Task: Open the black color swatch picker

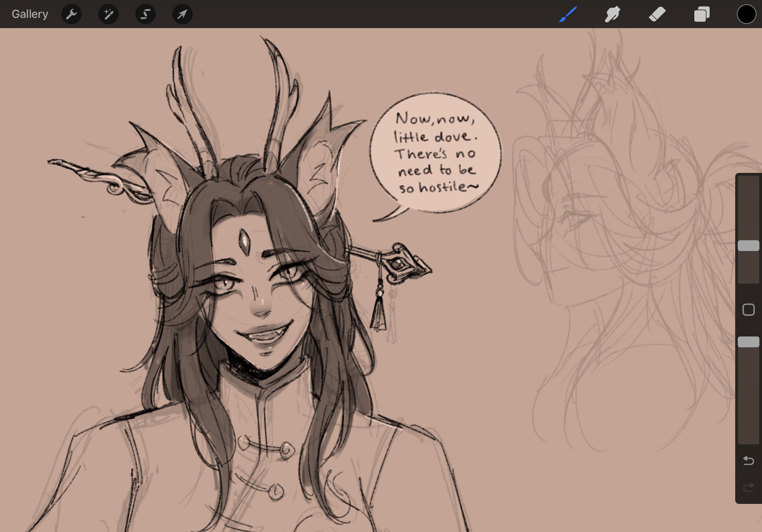Action: pyautogui.click(x=746, y=14)
